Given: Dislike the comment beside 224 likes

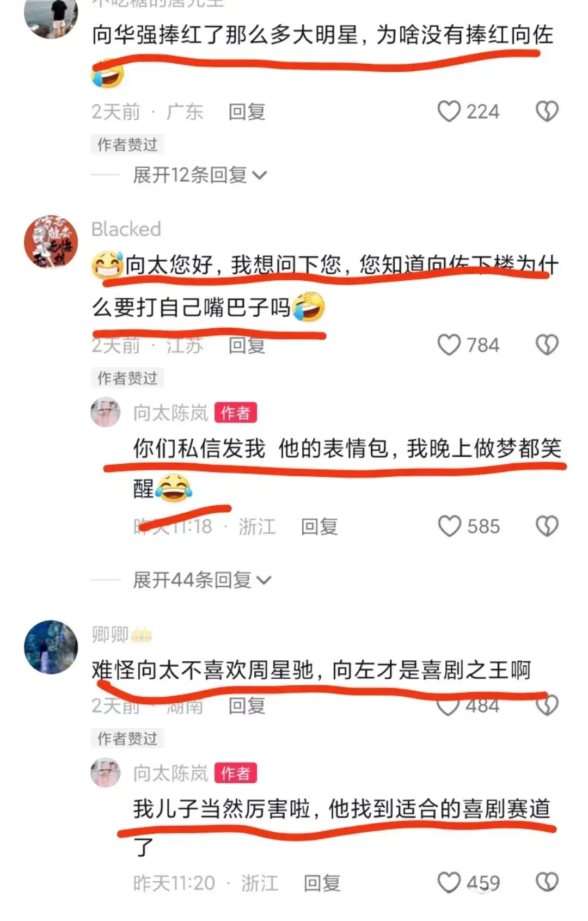Looking at the screenshot, I should pyautogui.click(x=547, y=112).
